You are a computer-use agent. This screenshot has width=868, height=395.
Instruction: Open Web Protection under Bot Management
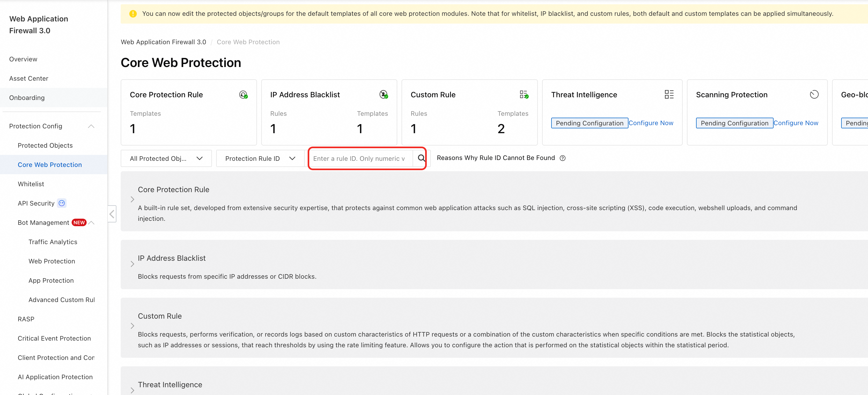point(52,261)
